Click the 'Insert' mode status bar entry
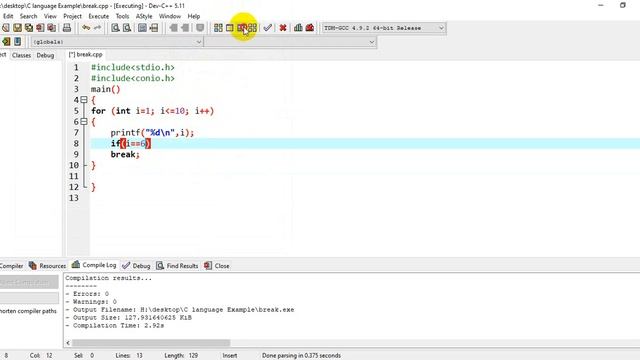This screenshot has height=360, width=640. (230, 356)
